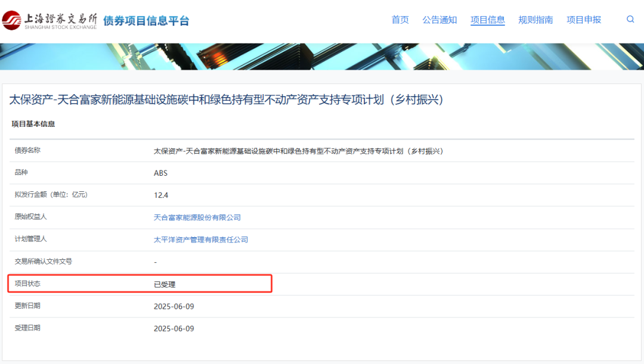Viewport: 644px width, 364px height.
Task: Click 债券项目信息平台 platform title
Action: coord(146,20)
